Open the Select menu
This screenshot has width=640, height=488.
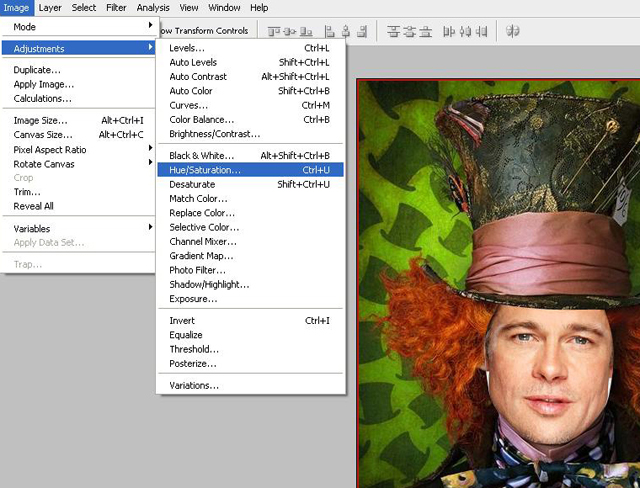pyautogui.click(x=84, y=8)
